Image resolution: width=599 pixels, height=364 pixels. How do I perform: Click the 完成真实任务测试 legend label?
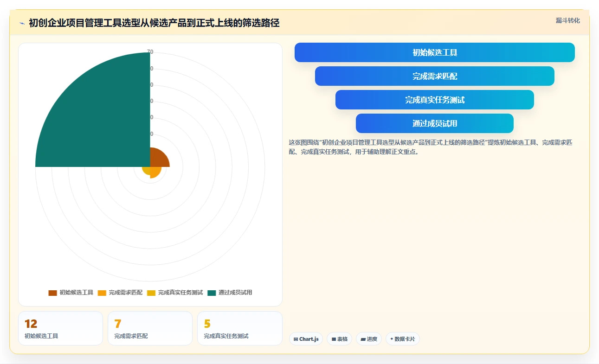[180, 293]
